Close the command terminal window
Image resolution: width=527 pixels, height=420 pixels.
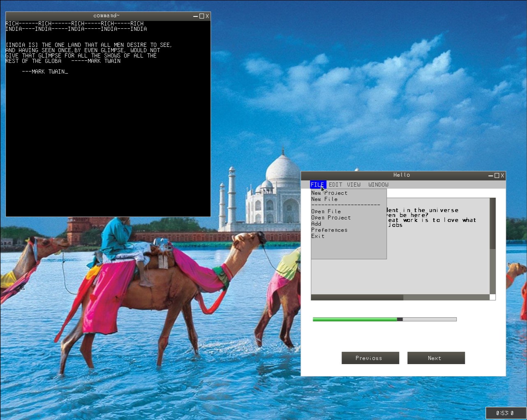(x=207, y=16)
